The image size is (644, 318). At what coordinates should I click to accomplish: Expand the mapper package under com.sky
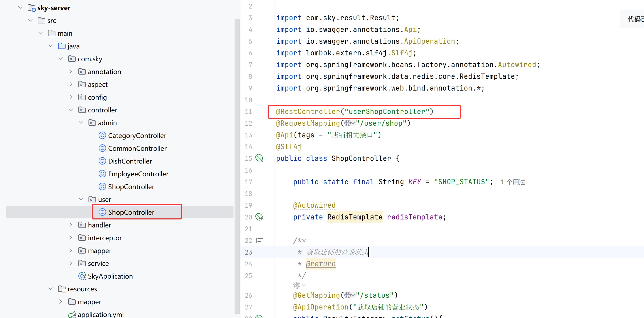[x=71, y=251]
